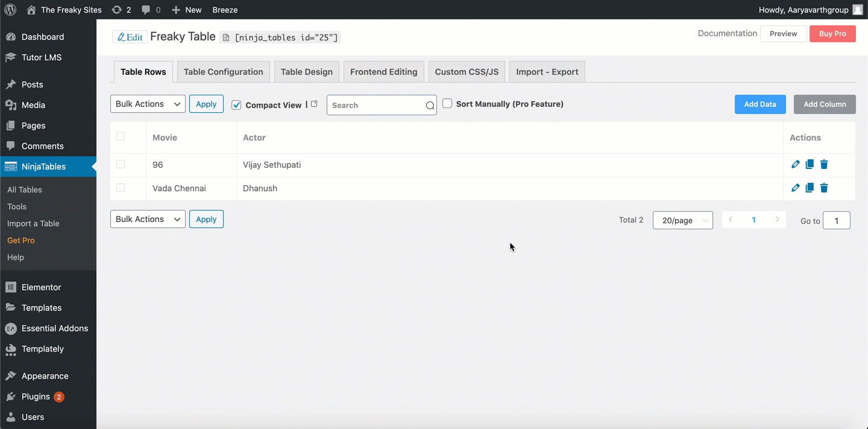Click the trash icon for the Dhanush row
The image size is (868, 429).
coord(824,188)
